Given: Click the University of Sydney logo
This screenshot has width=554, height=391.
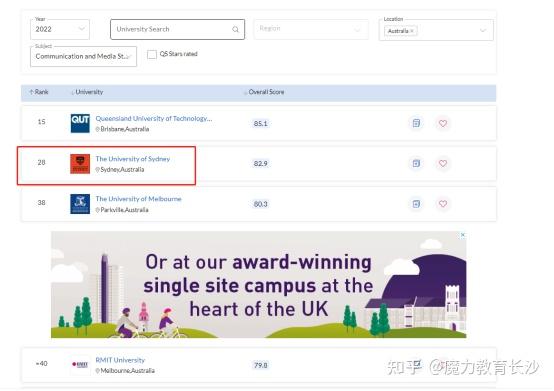Looking at the screenshot, I should pyautogui.click(x=80, y=164).
